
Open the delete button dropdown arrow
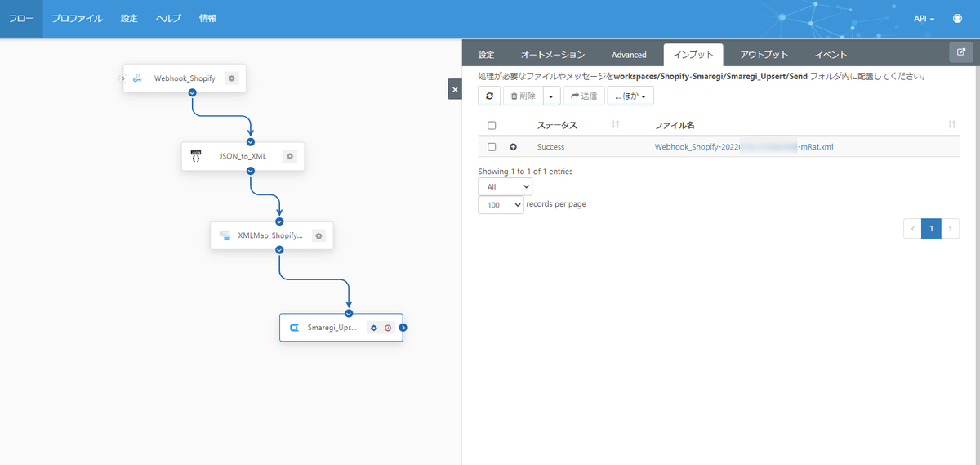coord(551,96)
